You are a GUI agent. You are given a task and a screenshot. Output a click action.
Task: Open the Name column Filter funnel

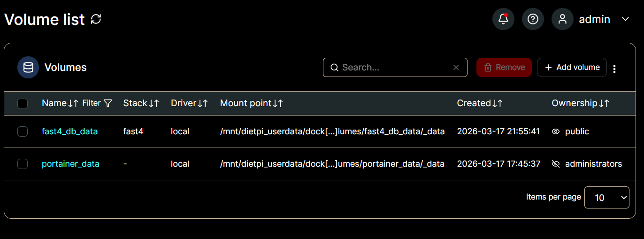coord(107,103)
